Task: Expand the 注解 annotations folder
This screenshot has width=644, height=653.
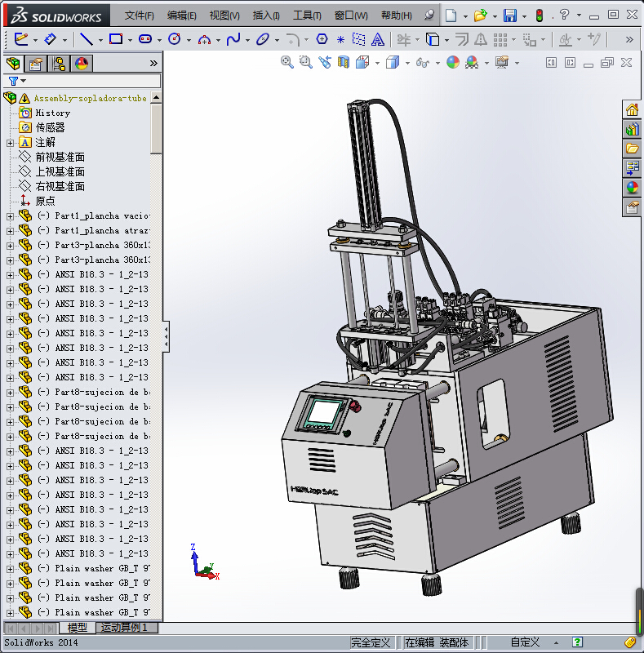Action: (10, 143)
